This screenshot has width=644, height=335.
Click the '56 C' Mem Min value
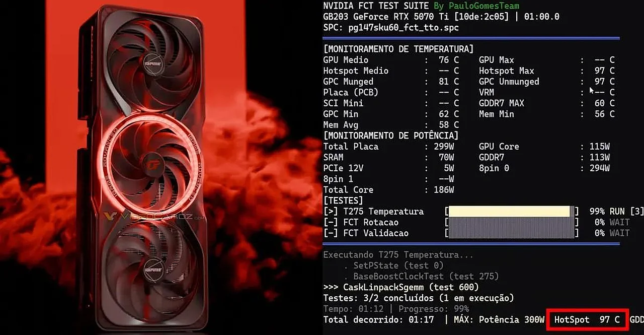pyautogui.click(x=604, y=114)
